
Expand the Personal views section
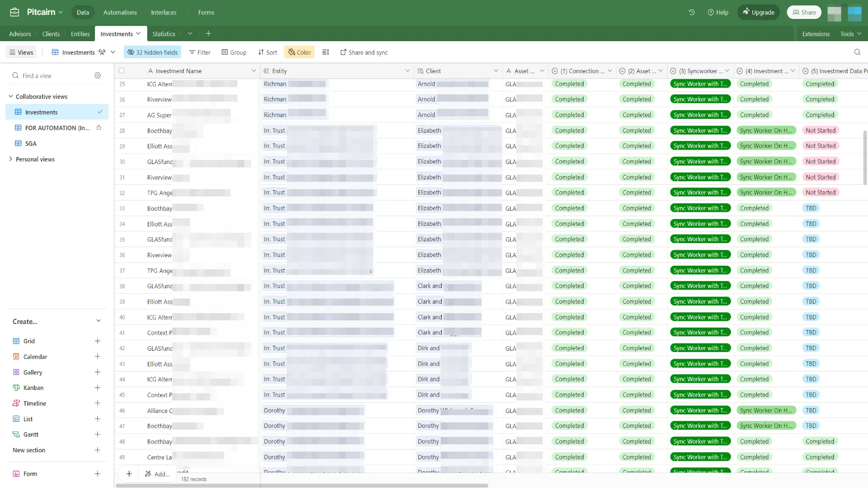coord(11,159)
